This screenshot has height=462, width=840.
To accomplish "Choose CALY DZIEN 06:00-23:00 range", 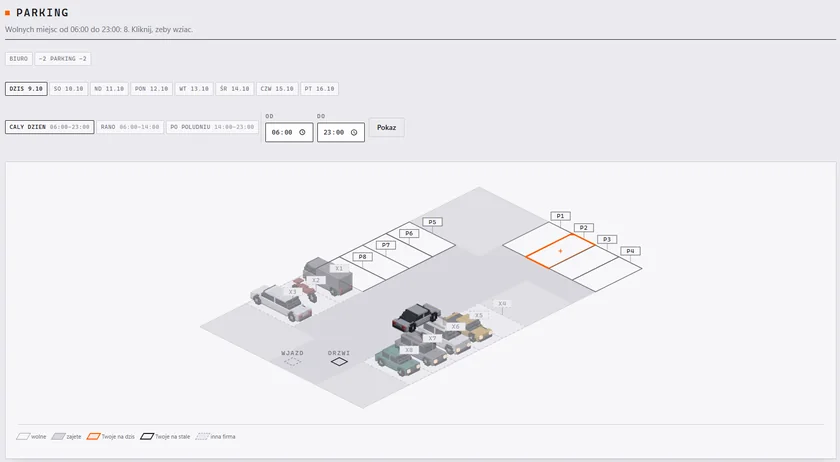I will tap(50, 127).
